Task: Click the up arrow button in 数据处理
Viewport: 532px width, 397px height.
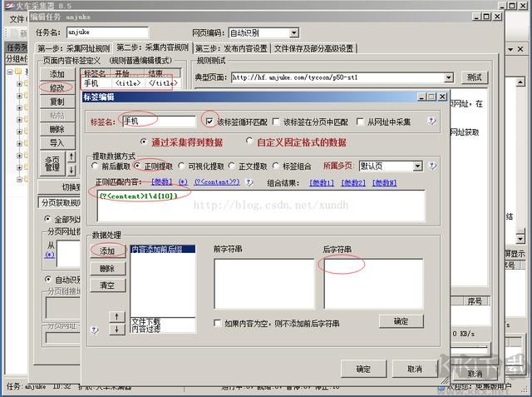Action: pyautogui.click(x=117, y=316)
